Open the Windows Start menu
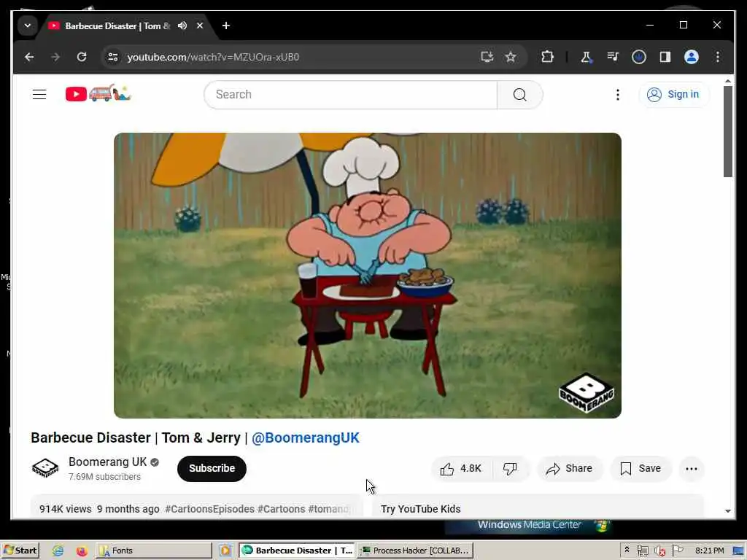 pyautogui.click(x=20, y=551)
